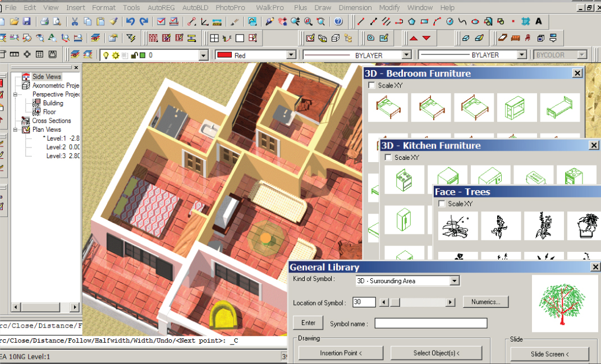Open the PhotoPro menu
Viewport: 601px width, 364px height.
[230, 7]
